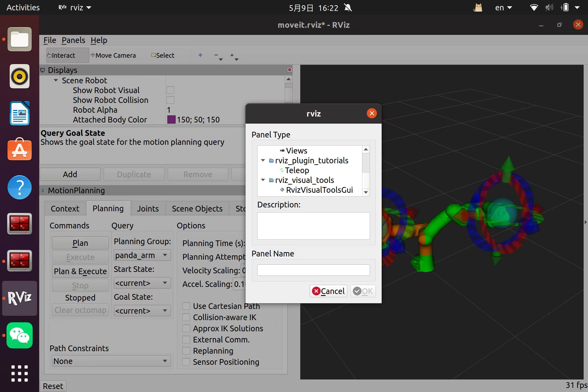Open Ubuntu Software from the dock
Image resolution: width=588 pixels, height=392 pixels.
coord(20,150)
